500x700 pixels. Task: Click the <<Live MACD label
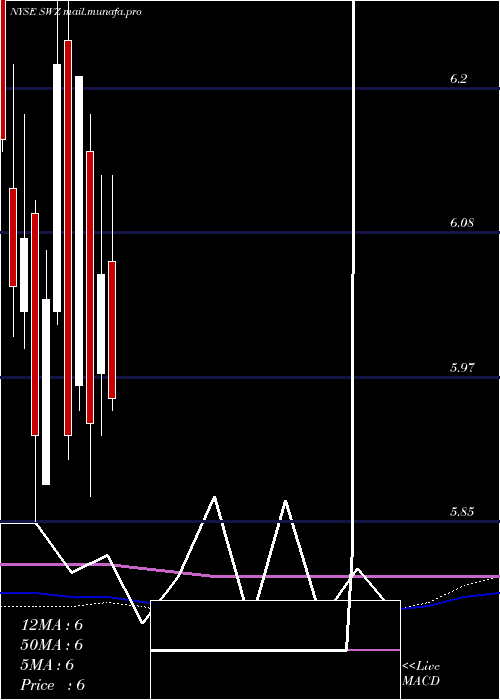pos(421,674)
